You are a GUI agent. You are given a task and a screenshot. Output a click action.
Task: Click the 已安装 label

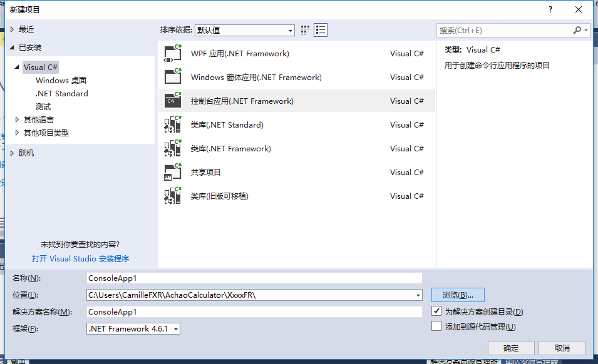pos(30,48)
